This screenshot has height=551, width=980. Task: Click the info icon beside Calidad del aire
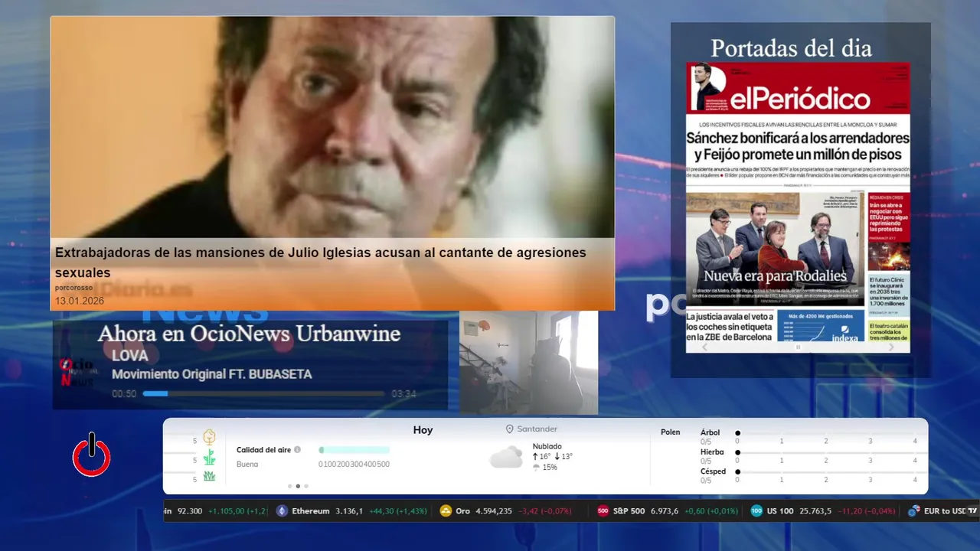click(x=297, y=450)
